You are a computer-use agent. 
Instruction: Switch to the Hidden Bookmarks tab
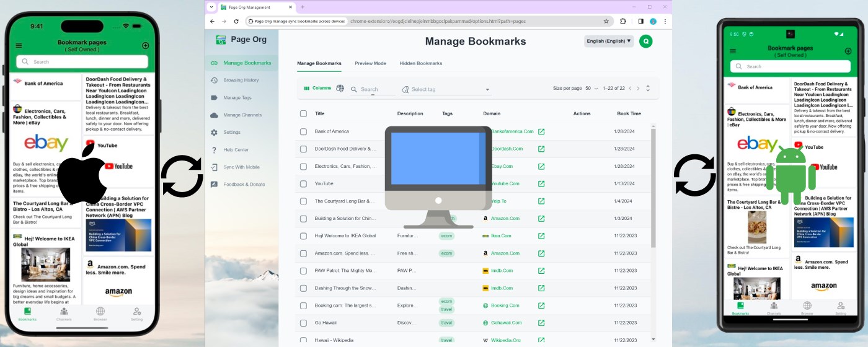coord(421,63)
